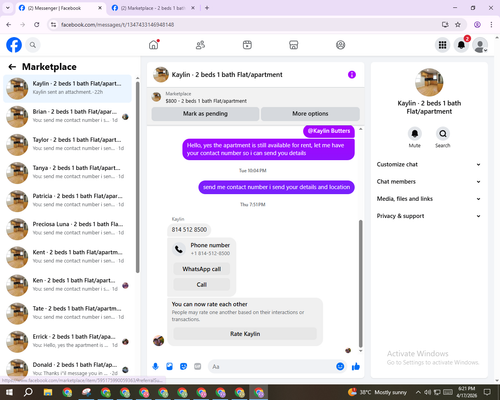The image size is (500, 400).
Task: Show hidden system tray icons chevron
Action: [418, 392]
